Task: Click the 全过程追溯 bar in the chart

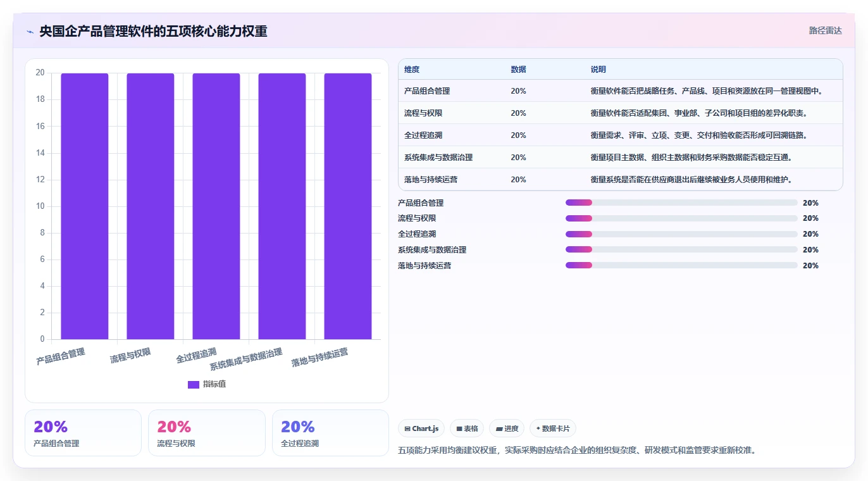Action: point(216,206)
